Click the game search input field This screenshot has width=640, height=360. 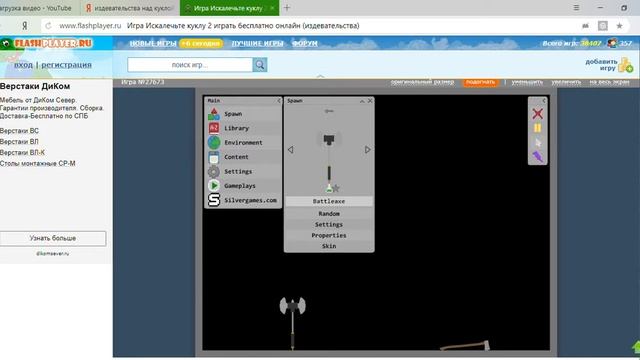[190, 64]
